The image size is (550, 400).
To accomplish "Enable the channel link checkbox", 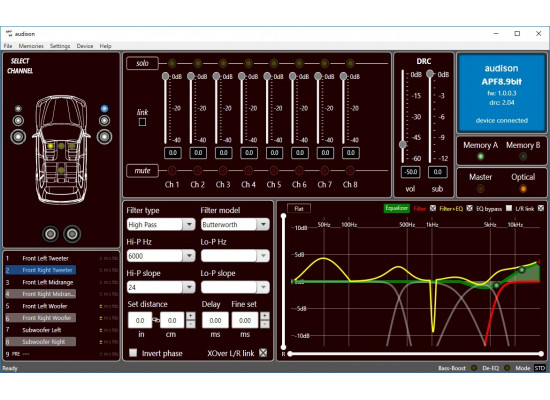I will [142, 122].
